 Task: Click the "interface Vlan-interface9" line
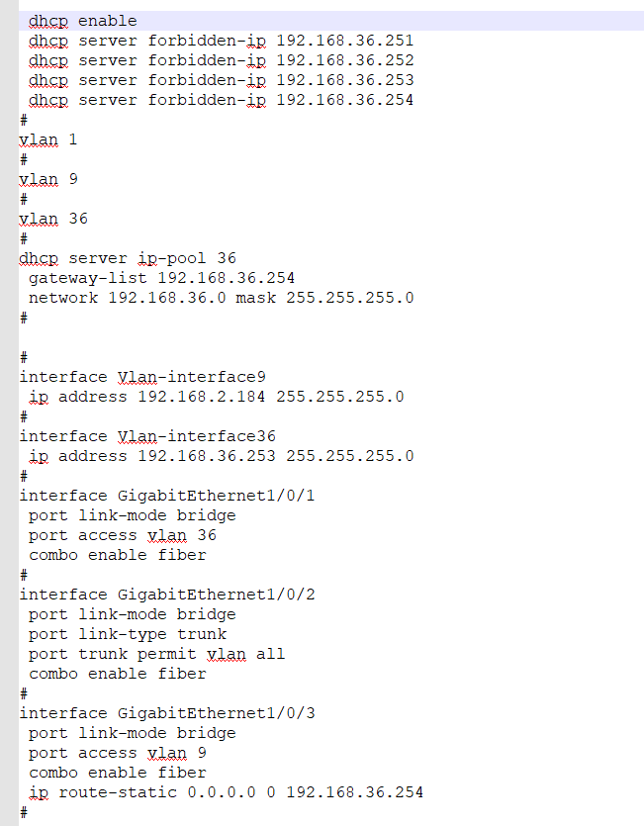tap(142, 377)
